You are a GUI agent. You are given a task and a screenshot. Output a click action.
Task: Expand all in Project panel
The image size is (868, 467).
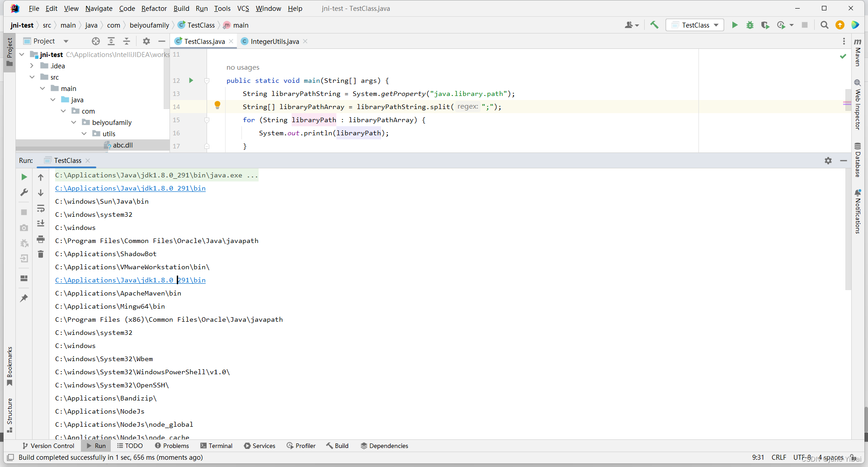click(111, 41)
